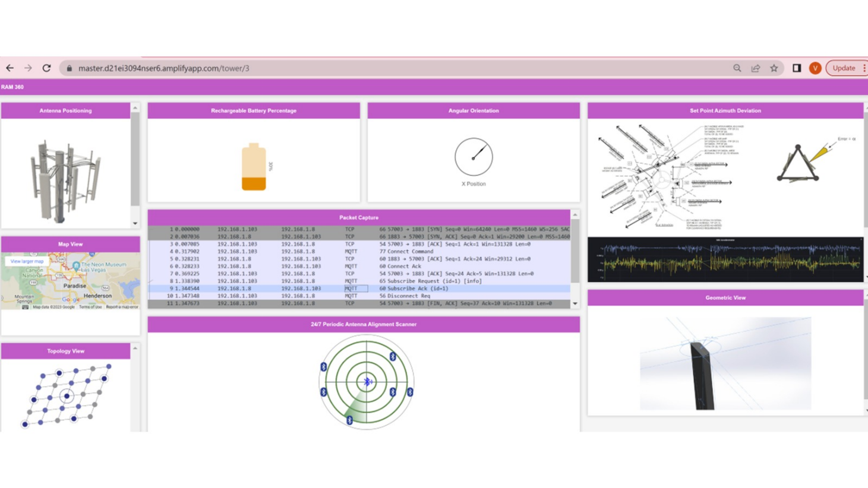Click the browser back arrow
Image resolution: width=868 pixels, height=488 pixels.
(x=10, y=68)
